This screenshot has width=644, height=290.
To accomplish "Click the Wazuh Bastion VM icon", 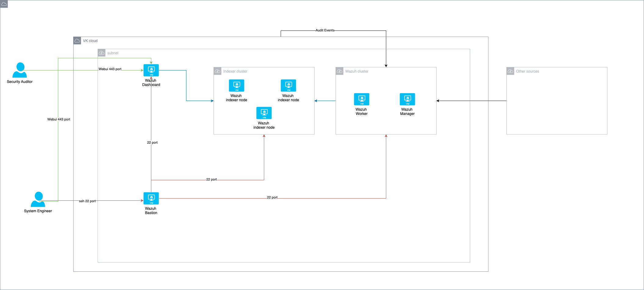I will click(x=151, y=198).
